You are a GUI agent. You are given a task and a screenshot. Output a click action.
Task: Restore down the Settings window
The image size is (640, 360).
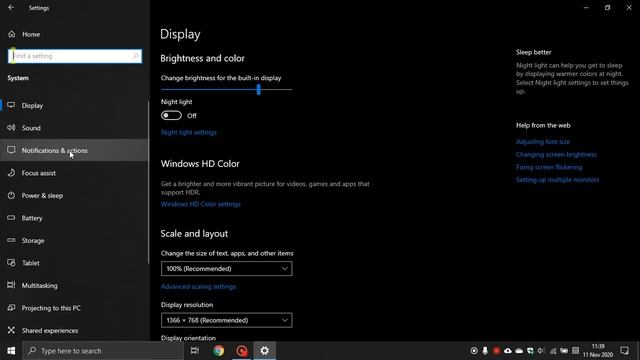coord(607,8)
